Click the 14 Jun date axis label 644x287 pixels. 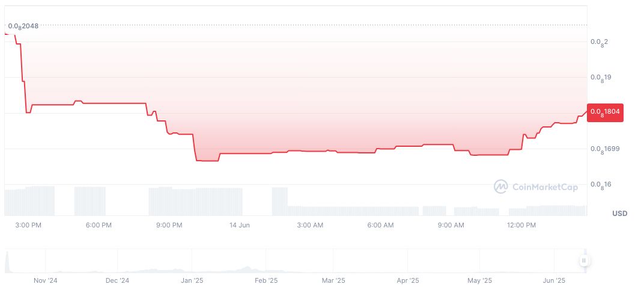tap(240, 225)
